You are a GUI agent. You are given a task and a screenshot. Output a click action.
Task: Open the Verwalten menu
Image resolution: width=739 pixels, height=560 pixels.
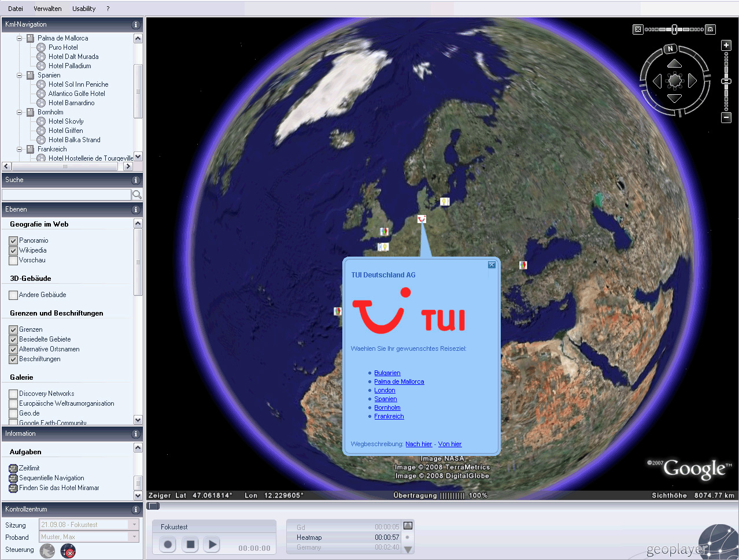pyautogui.click(x=47, y=9)
